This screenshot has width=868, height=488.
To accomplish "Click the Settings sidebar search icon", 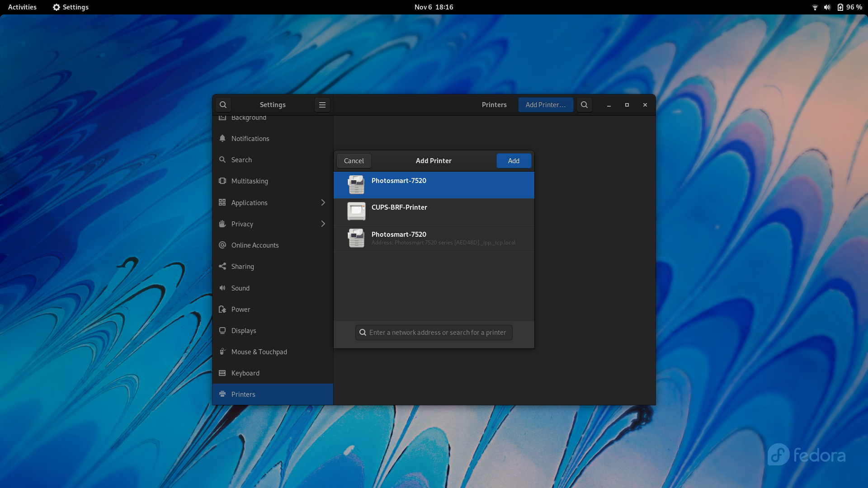I will (223, 105).
